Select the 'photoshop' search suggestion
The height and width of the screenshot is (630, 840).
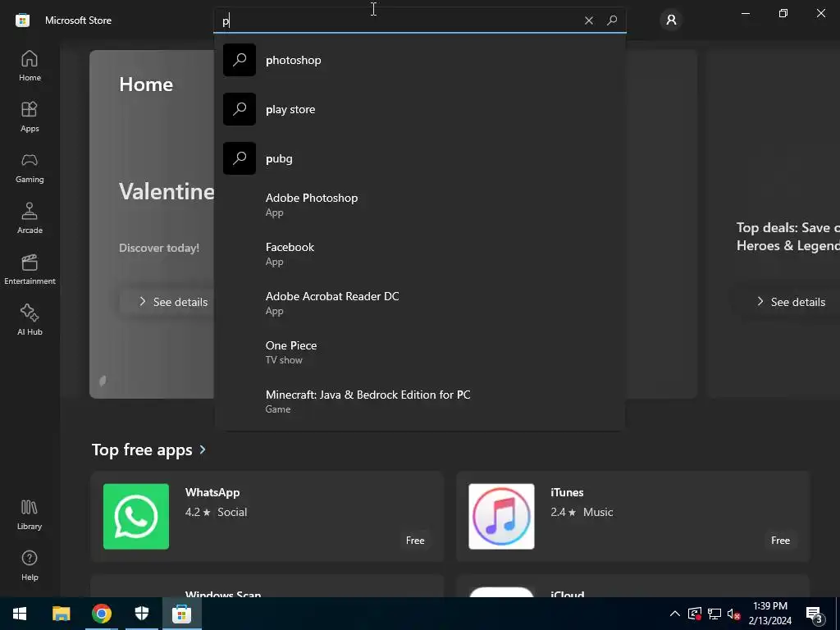(419, 60)
